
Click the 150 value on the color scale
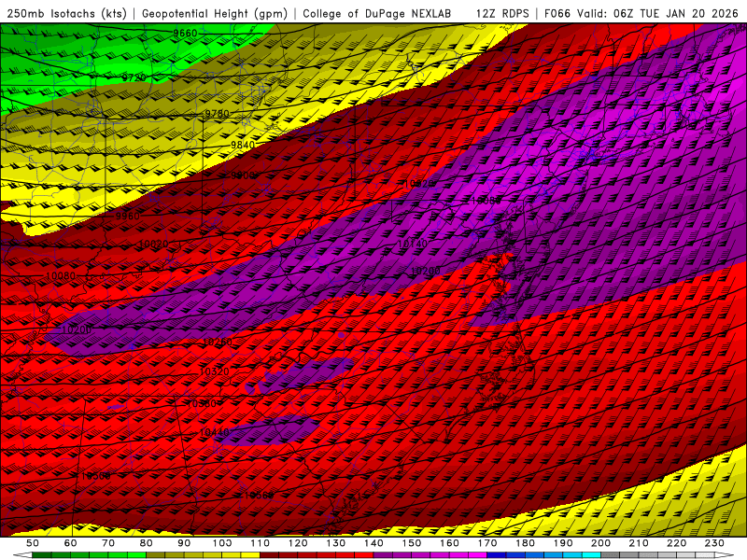[412, 543]
